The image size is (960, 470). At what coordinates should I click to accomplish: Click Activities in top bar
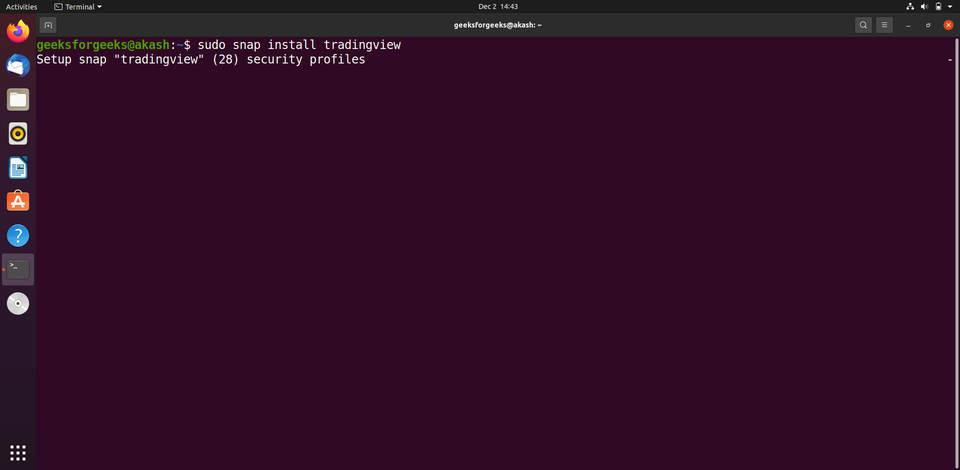click(x=21, y=7)
